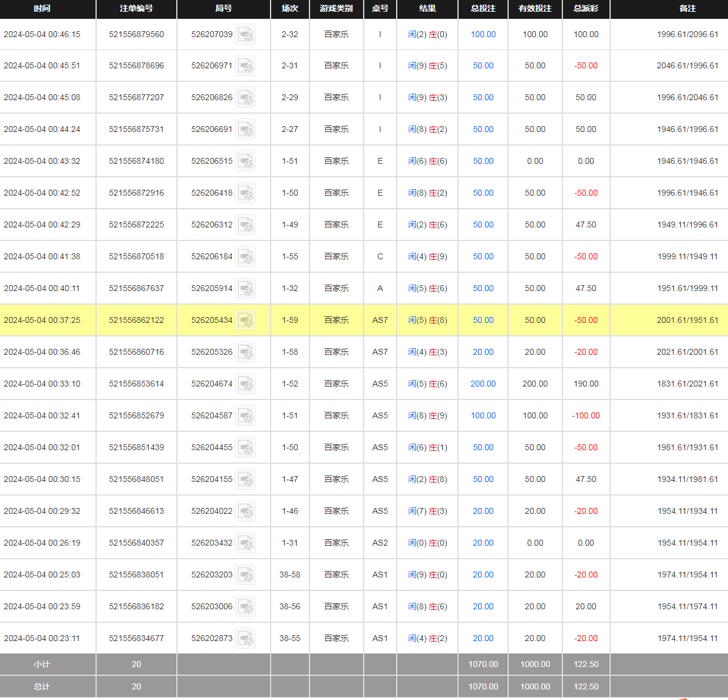The width and height of the screenshot is (728, 700).
Task: View video replay of round 526204587
Action: pos(246,416)
